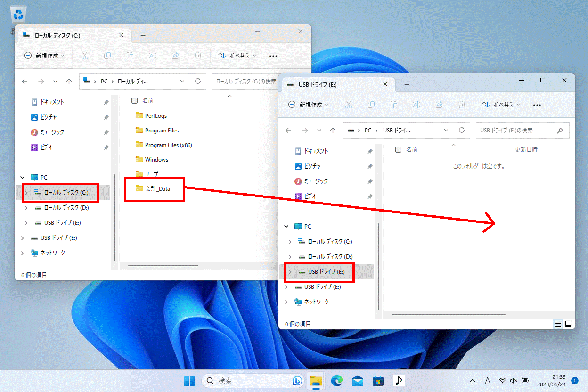Launch Microsoft Edge from taskbar
Image resolution: width=588 pixels, height=392 pixels.
click(336, 380)
